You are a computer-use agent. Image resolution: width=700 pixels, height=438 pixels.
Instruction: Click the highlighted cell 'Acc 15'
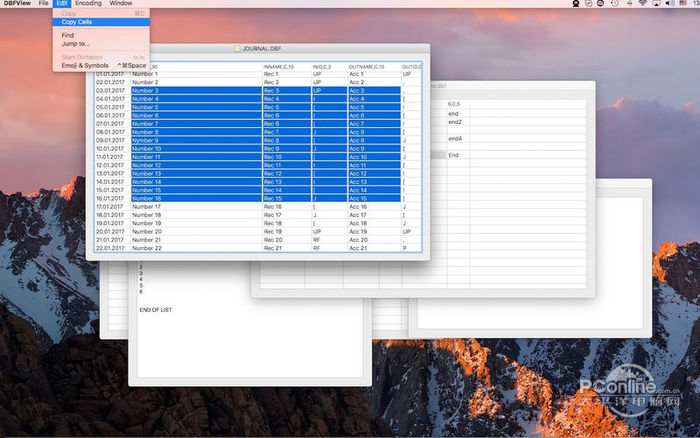tap(374, 198)
